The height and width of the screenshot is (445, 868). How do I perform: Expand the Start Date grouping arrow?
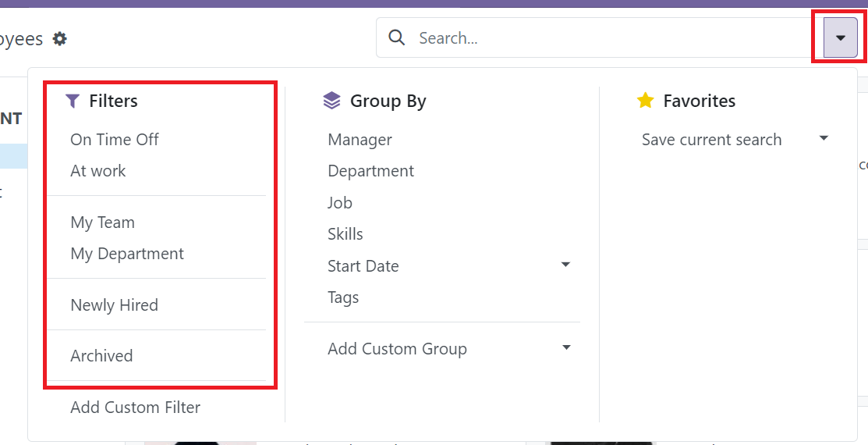pos(566,265)
